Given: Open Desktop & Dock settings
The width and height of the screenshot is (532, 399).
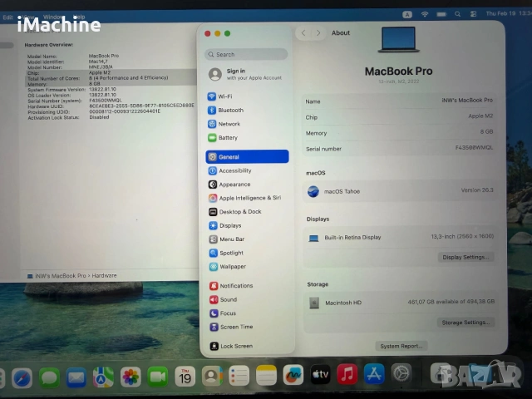Looking at the screenshot, I should point(247,212).
